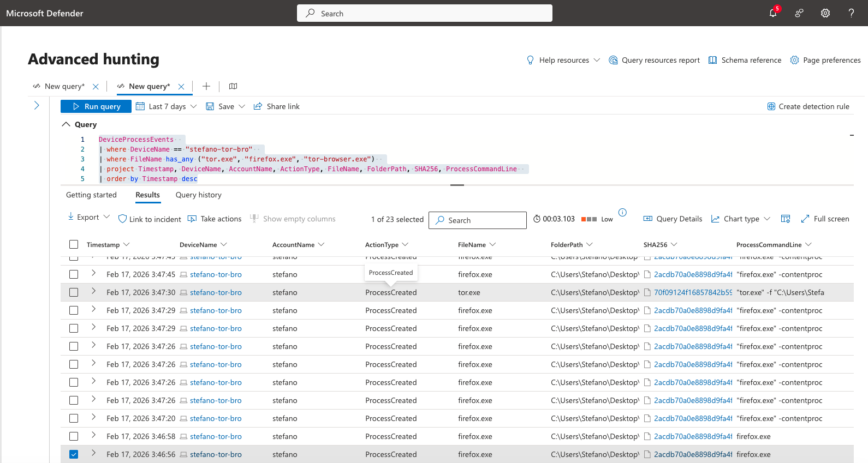Select checkbox for the 3:47:20 row
868x463 pixels.
coord(74,418)
